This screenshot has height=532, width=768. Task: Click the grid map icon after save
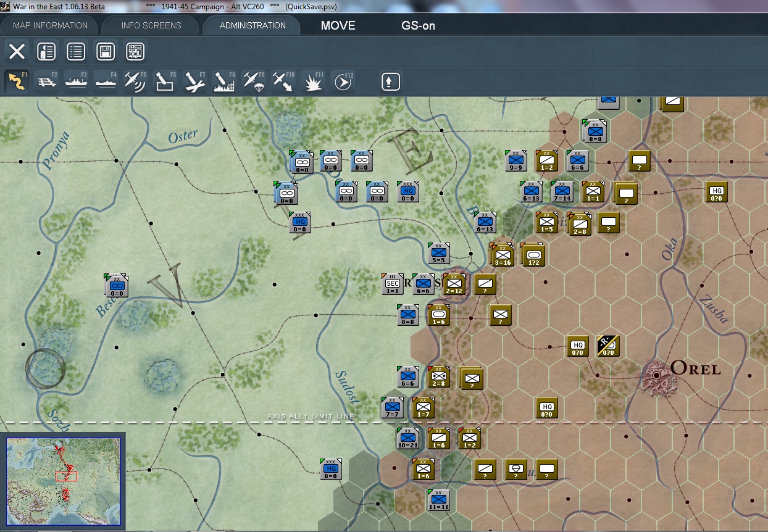(x=135, y=51)
